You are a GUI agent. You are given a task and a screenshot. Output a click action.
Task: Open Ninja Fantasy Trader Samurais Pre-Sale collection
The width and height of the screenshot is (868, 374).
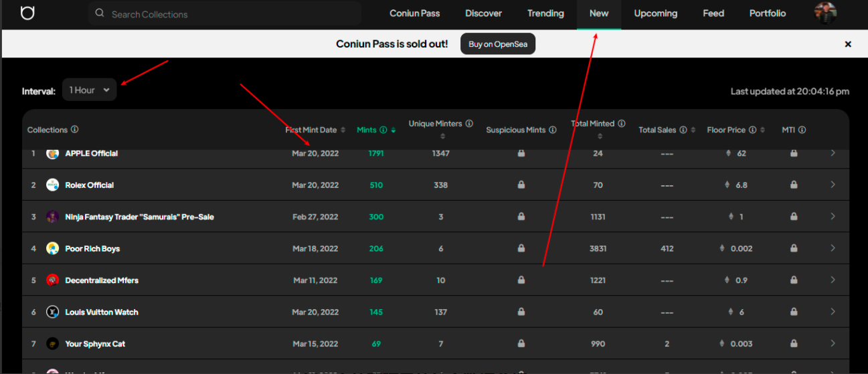(x=139, y=217)
